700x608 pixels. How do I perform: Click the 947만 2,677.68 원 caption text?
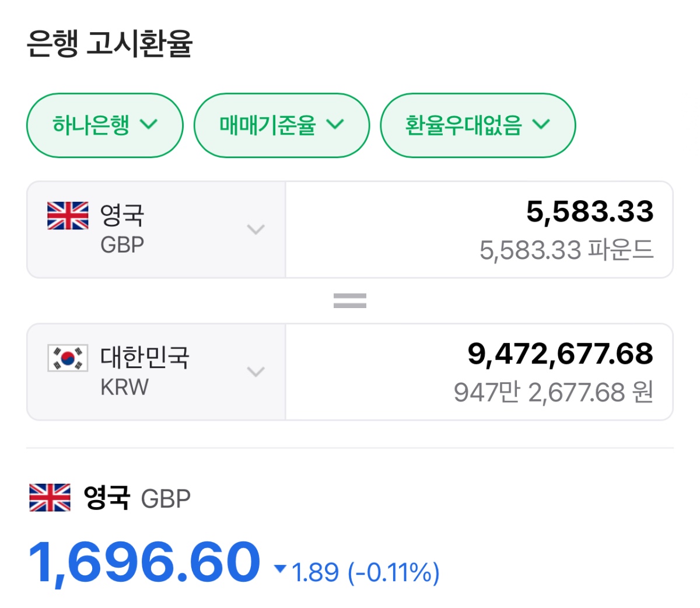coord(553,393)
